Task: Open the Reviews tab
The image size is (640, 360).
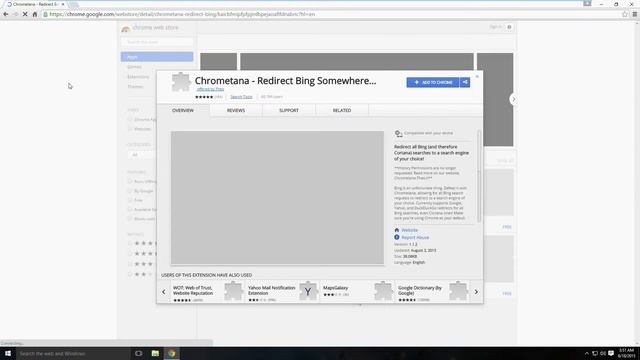Action: [x=236, y=111]
